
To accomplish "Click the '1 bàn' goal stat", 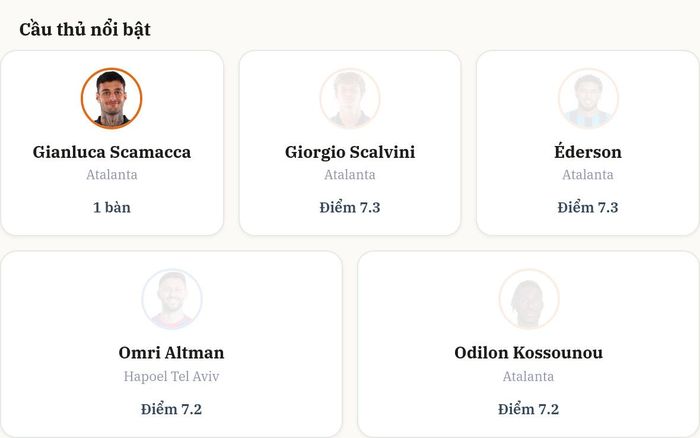I will pyautogui.click(x=112, y=208).
